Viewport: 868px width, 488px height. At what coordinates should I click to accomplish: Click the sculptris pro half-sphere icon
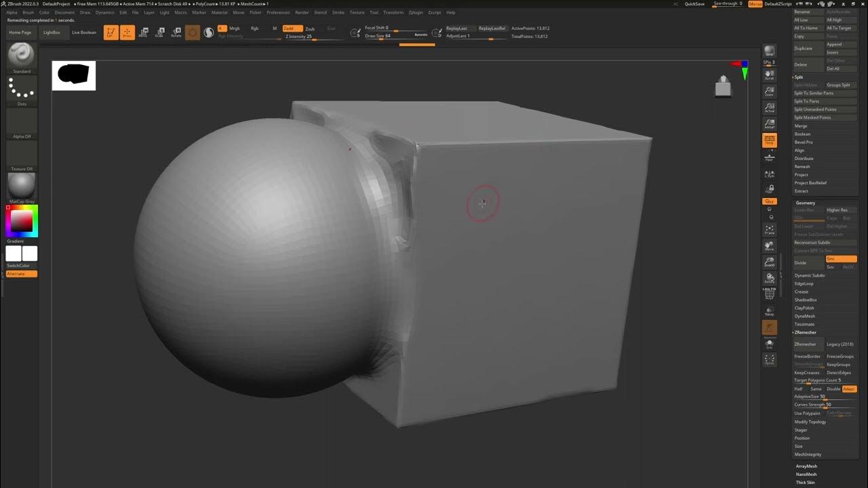209,33
